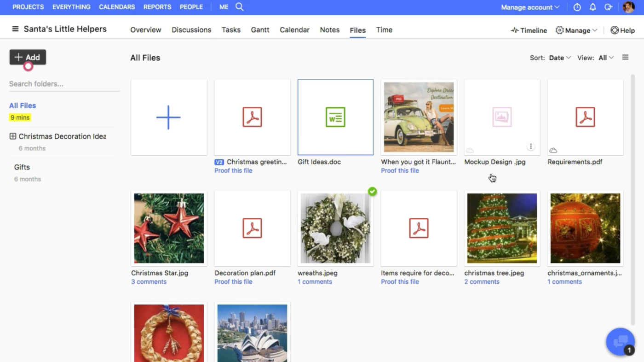The image size is (644, 362).
Task: Click cloud icon on Requirements.pdf tile
Action: (553, 150)
